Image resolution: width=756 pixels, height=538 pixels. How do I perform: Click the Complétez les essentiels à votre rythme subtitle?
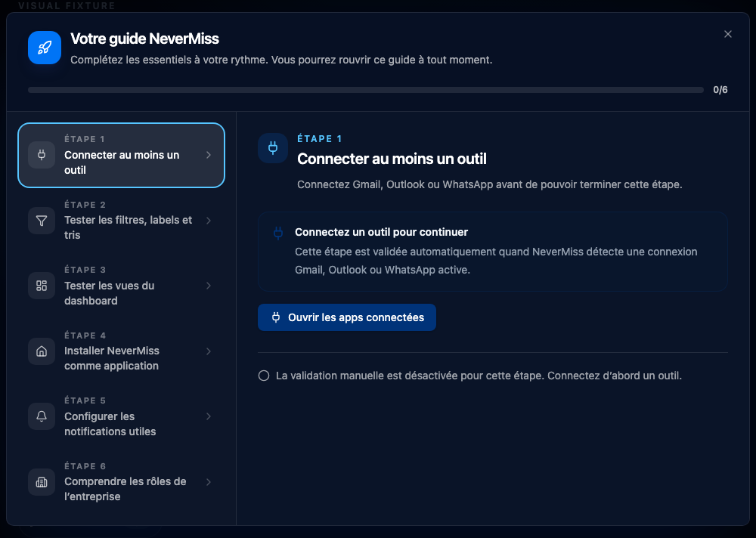[281, 60]
